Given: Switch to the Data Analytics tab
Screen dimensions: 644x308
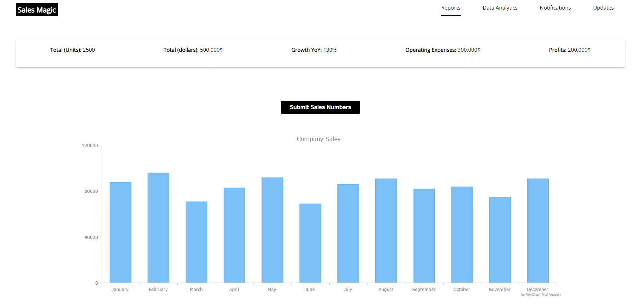Looking at the screenshot, I should [500, 8].
